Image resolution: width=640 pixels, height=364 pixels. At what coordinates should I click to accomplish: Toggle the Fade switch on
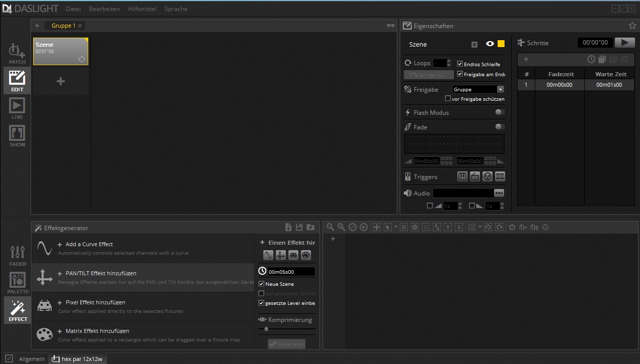[x=499, y=127]
